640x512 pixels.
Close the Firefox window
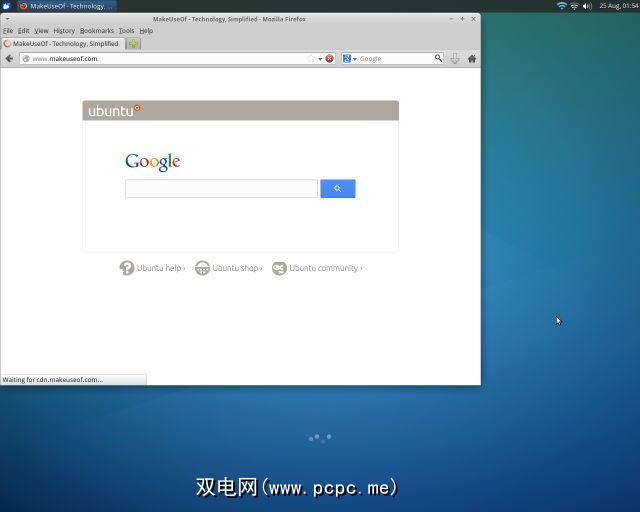tap(473, 19)
